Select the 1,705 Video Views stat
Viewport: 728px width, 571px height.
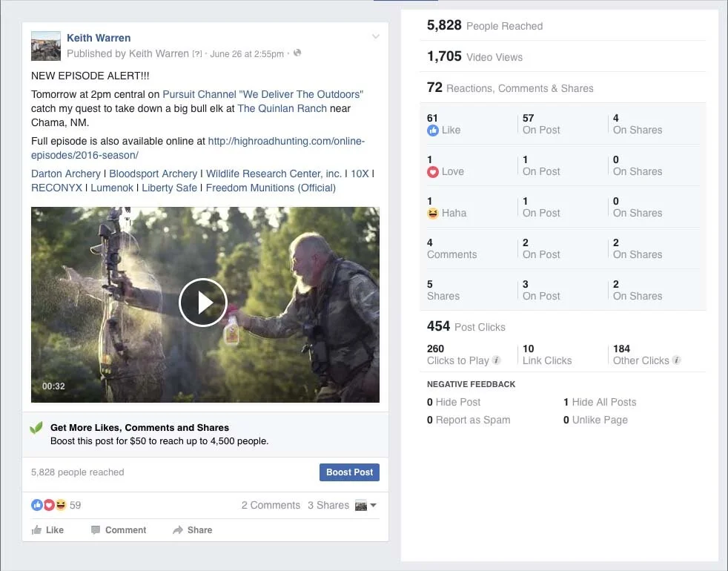(x=474, y=56)
